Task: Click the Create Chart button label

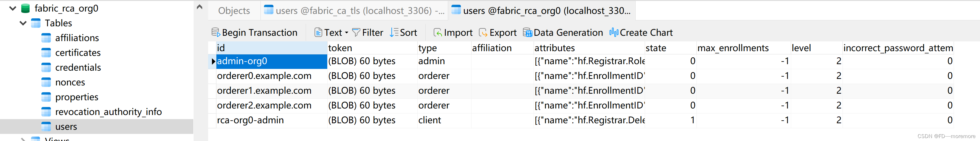Action: coord(646,33)
